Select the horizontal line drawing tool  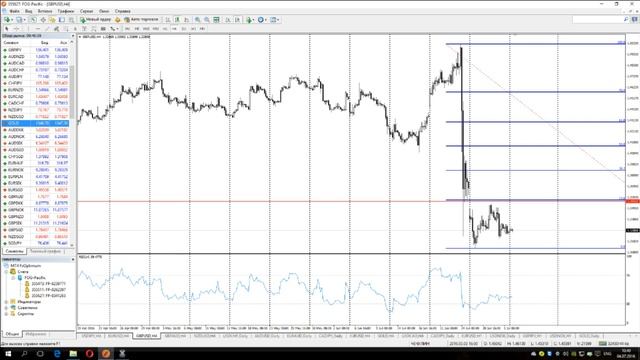point(38,29)
